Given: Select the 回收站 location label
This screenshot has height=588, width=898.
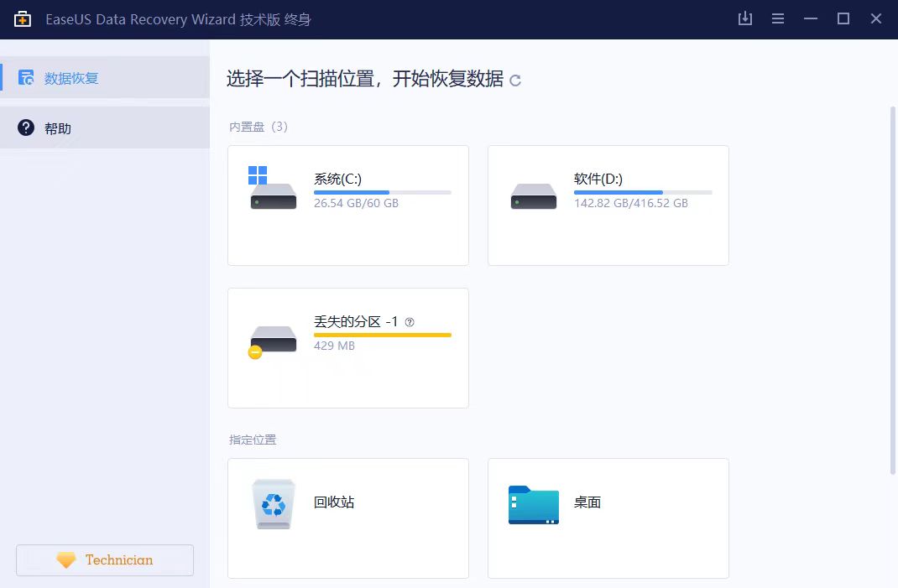Looking at the screenshot, I should pyautogui.click(x=334, y=502).
